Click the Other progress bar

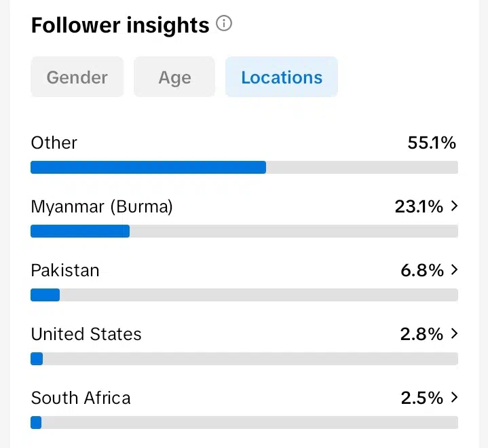coord(244,168)
